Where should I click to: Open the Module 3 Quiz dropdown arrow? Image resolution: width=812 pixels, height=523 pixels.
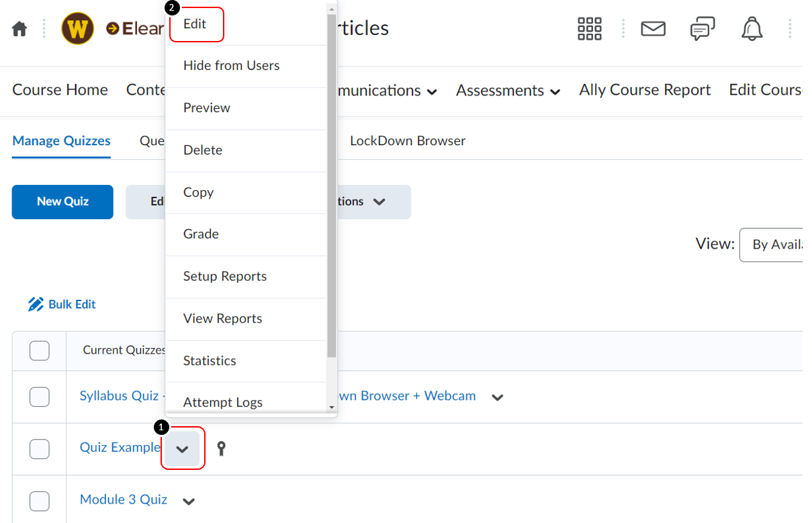pos(189,501)
